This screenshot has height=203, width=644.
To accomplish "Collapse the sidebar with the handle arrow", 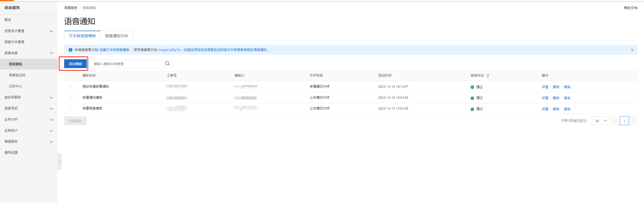I will point(60,162).
